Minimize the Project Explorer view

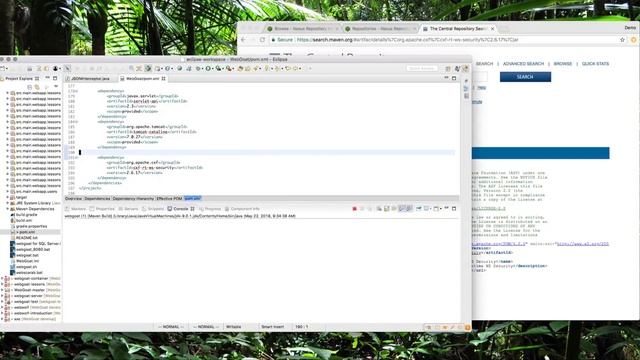(47, 78)
